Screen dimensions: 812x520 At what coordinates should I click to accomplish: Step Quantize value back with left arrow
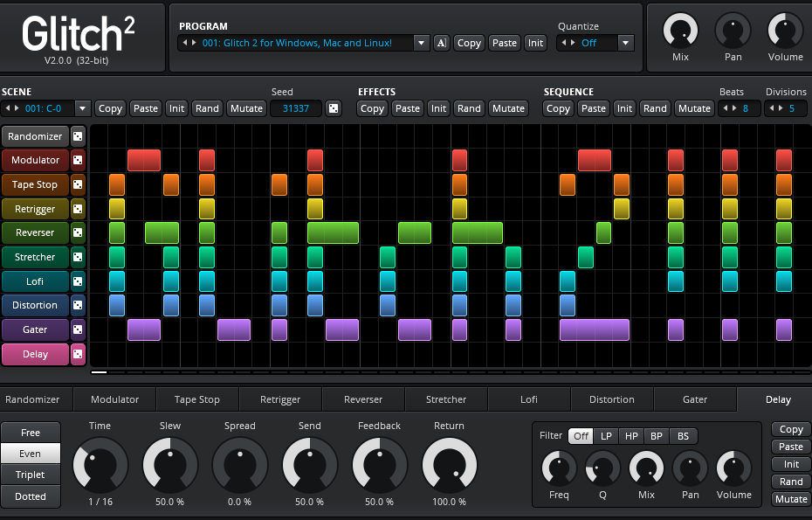564,43
